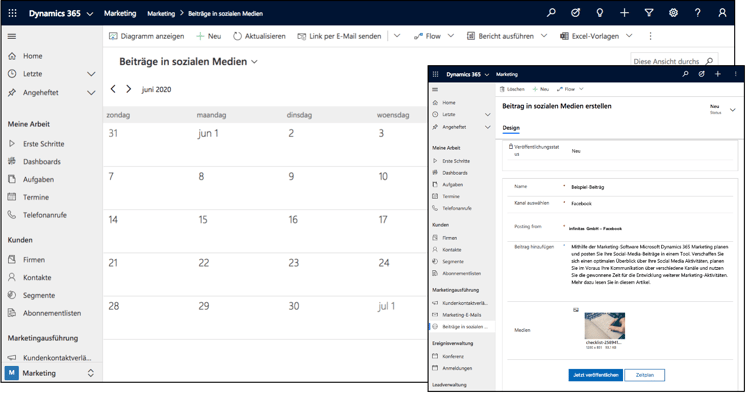Open the advanced find funnel icon

[649, 13]
